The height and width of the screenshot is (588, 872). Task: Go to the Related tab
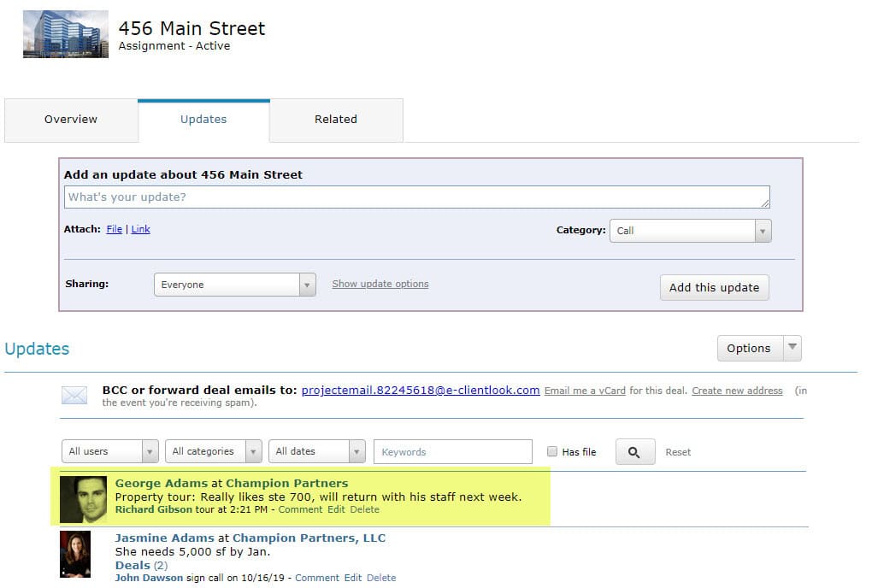coord(336,120)
